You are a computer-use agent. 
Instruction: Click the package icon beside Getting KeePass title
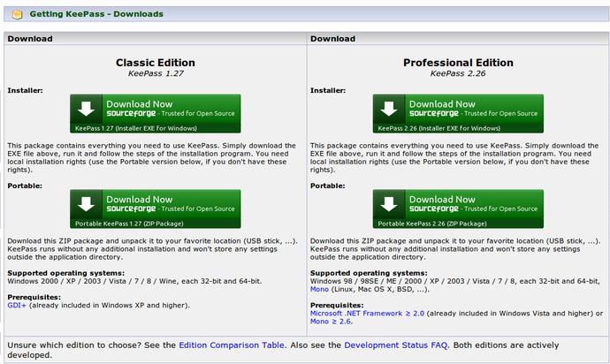click(16, 15)
